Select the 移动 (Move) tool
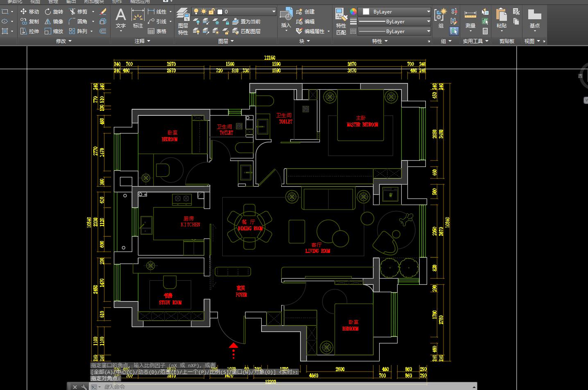This screenshot has height=390, width=588. pos(29,11)
